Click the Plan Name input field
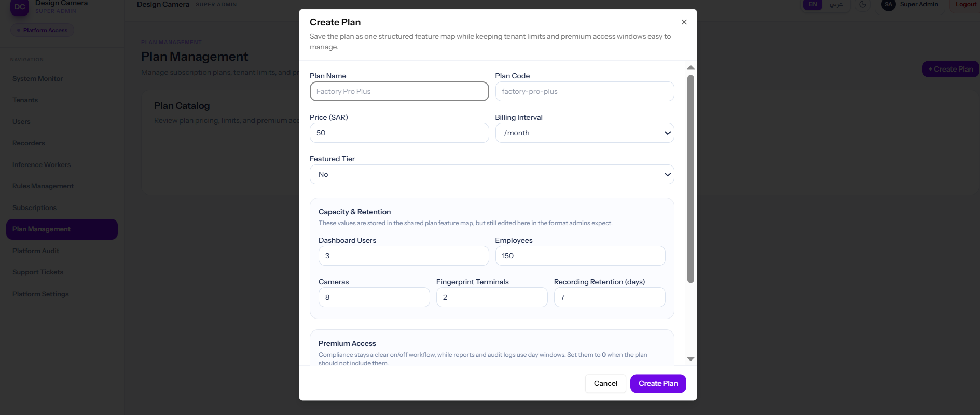980x415 pixels. (399, 91)
